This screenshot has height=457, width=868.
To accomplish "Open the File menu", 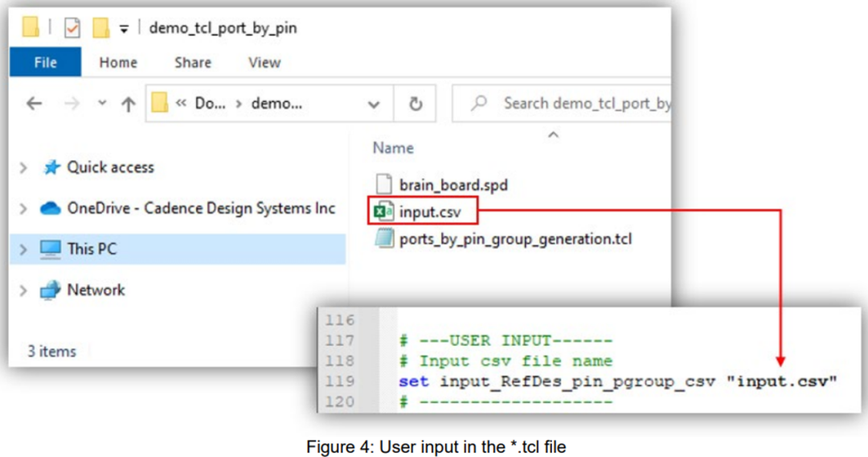I will click(x=45, y=62).
